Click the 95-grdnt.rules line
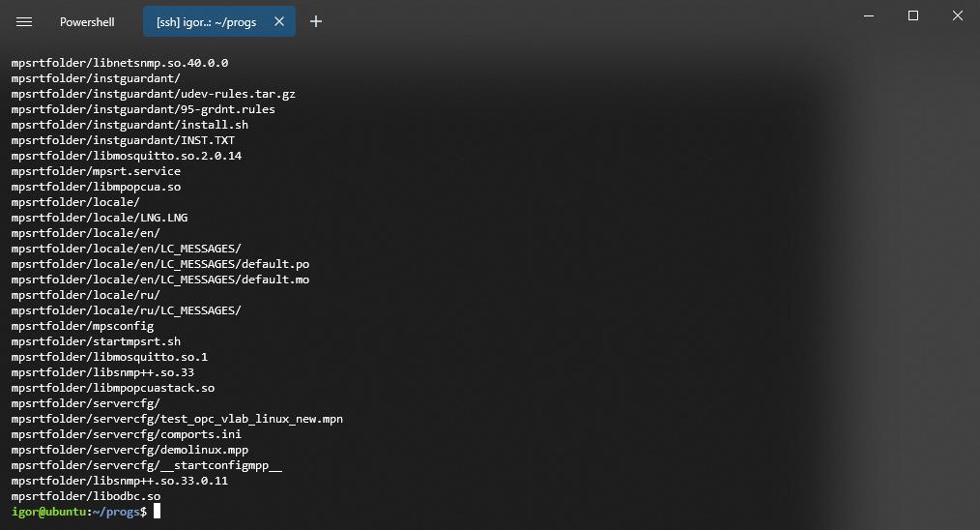Screen dimensions: 980x530 (143, 109)
